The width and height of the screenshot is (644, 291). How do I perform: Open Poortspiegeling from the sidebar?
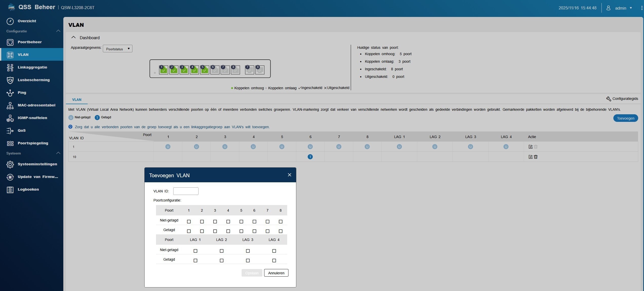(x=33, y=143)
